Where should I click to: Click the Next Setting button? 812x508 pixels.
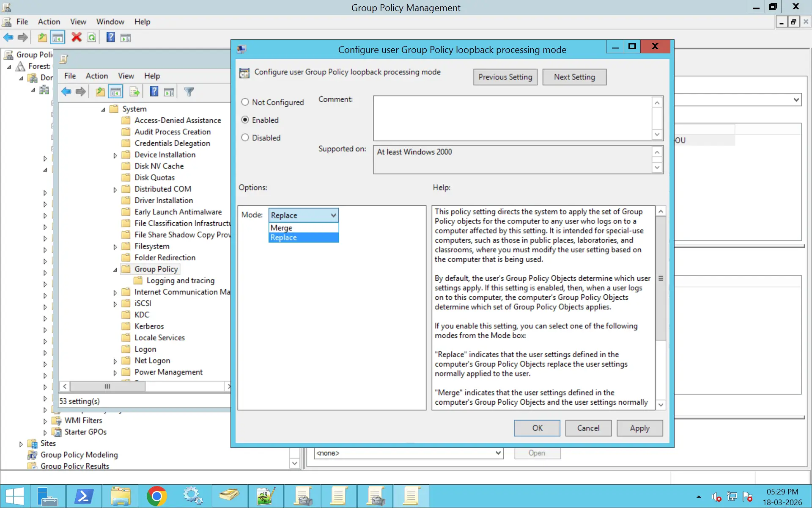[x=574, y=77]
